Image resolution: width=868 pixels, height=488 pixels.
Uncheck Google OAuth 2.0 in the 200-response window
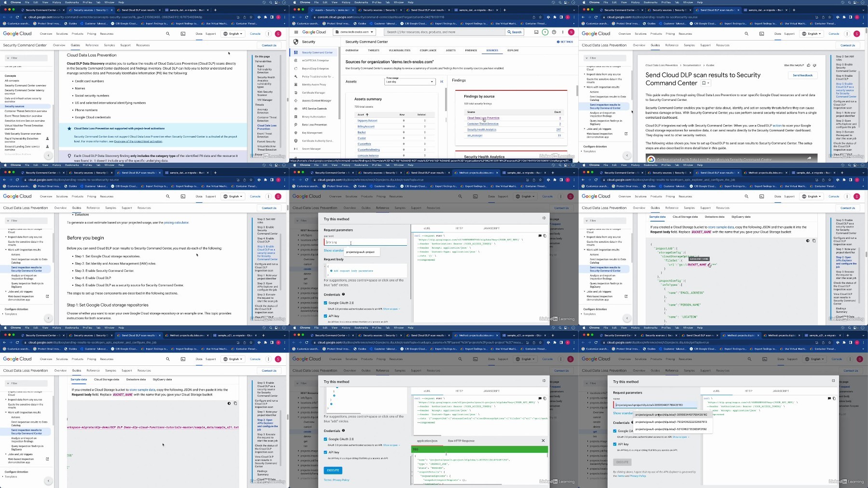325,439
